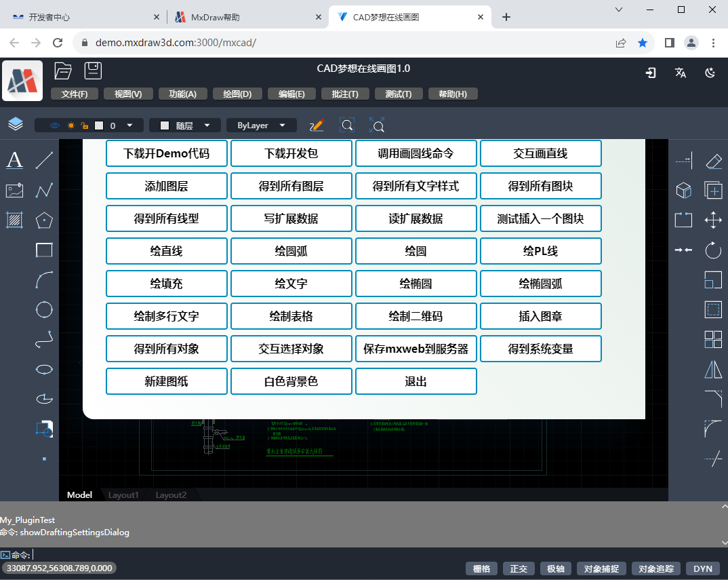Image resolution: width=728 pixels, height=580 pixels.
Task: Select the Polyline tool
Action: coord(44,191)
